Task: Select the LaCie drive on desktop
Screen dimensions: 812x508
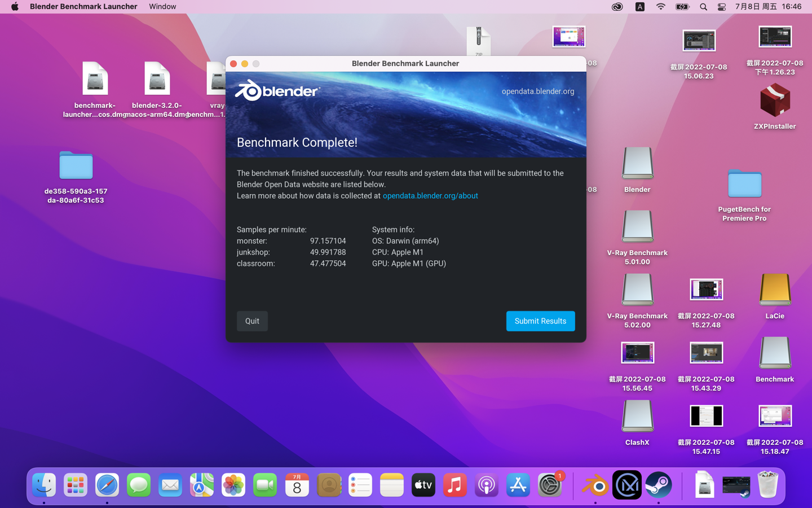Action: [775, 290]
